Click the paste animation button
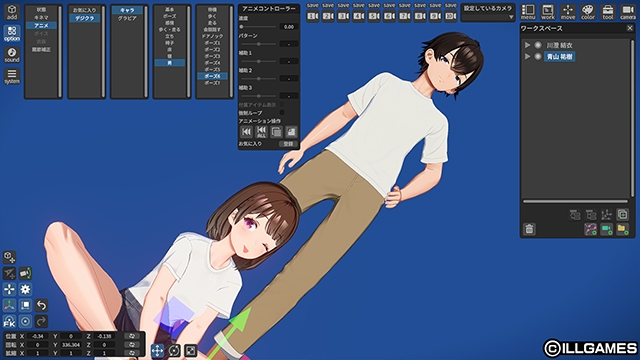Image resolution: width=640 pixels, height=360 pixels. tap(291, 131)
